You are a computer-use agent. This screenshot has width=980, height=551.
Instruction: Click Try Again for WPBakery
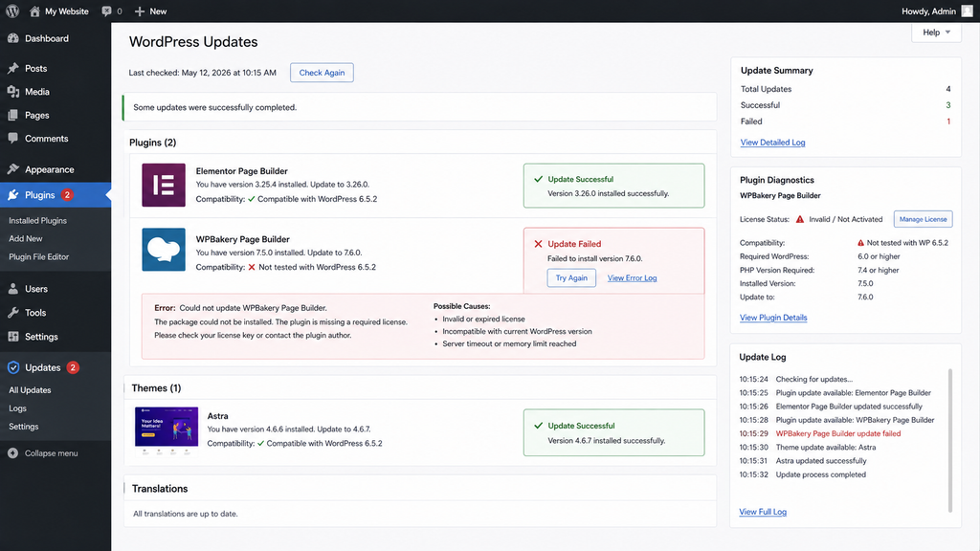coord(571,278)
